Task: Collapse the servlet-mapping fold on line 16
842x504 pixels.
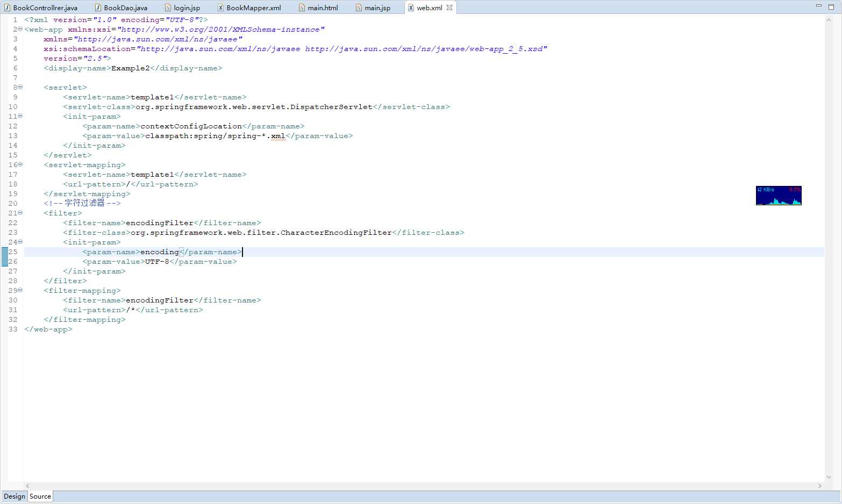Action: pyautogui.click(x=20, y=164)
